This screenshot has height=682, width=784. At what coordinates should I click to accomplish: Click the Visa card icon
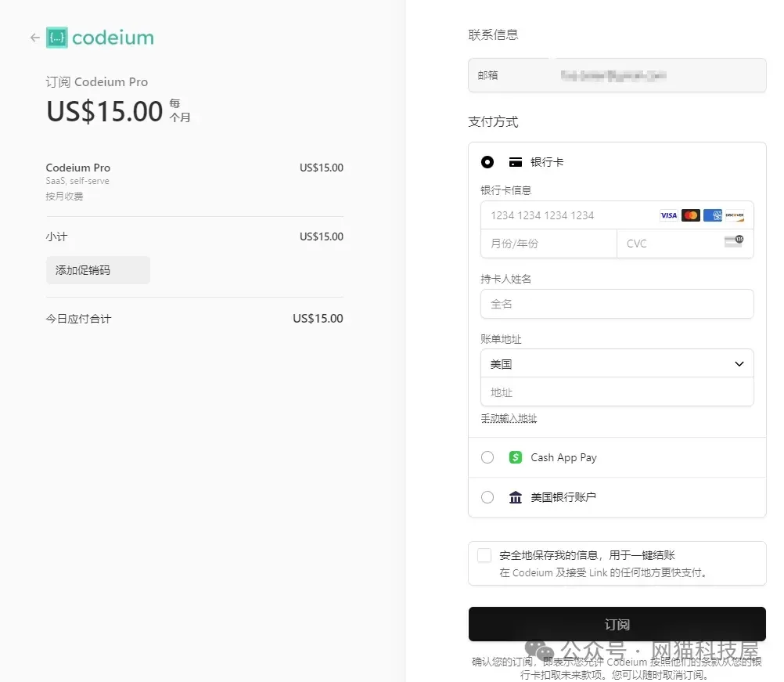click(x=668, y=215)
